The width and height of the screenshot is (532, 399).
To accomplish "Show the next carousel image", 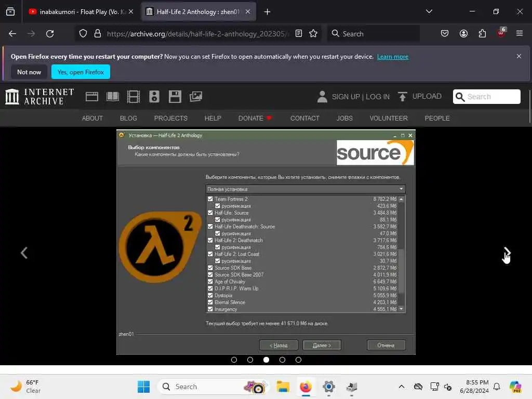I will tap(507, 253).
